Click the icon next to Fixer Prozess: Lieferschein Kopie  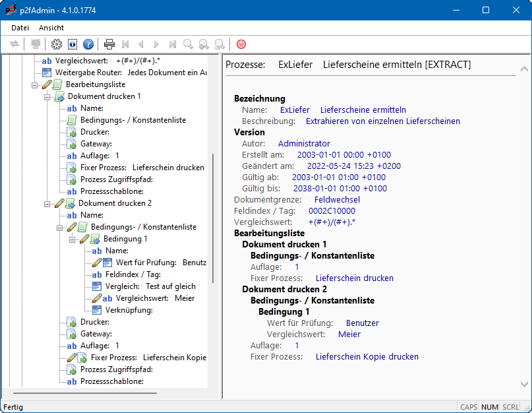pos(82,358)
